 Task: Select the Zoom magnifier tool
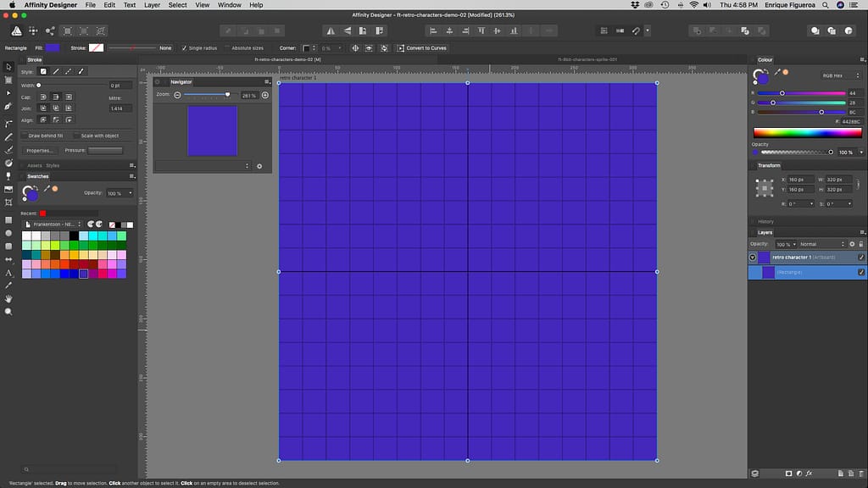click(8, 312)
